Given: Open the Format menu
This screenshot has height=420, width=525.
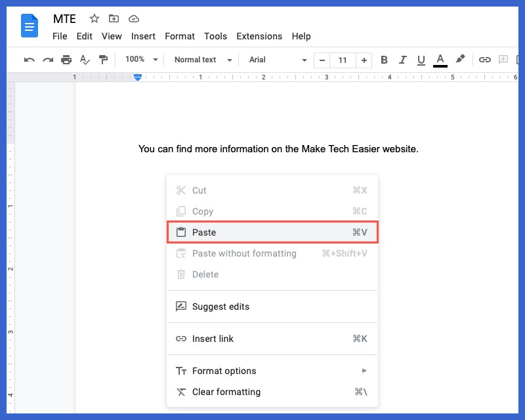Looking at the screenshot, I should click(x=180, y=36).
